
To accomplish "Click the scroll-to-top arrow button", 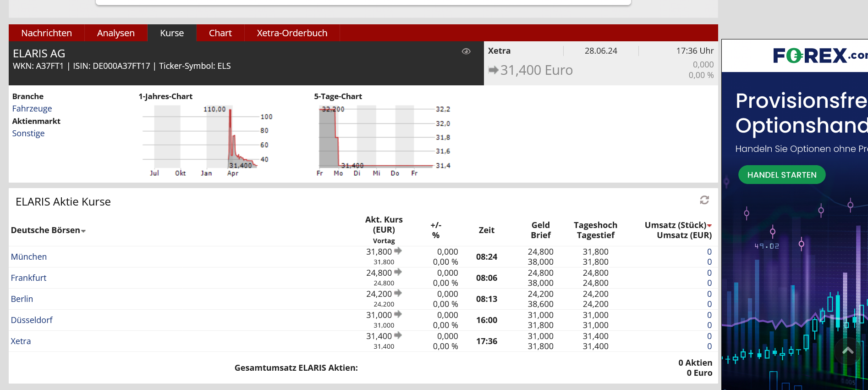I will click(847, 351).
